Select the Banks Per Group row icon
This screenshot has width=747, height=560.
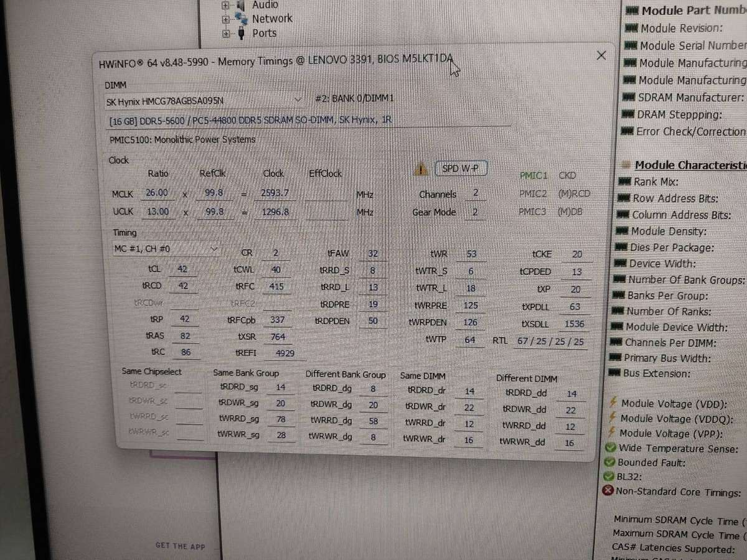pyautogui.click(x=619, y=296)
